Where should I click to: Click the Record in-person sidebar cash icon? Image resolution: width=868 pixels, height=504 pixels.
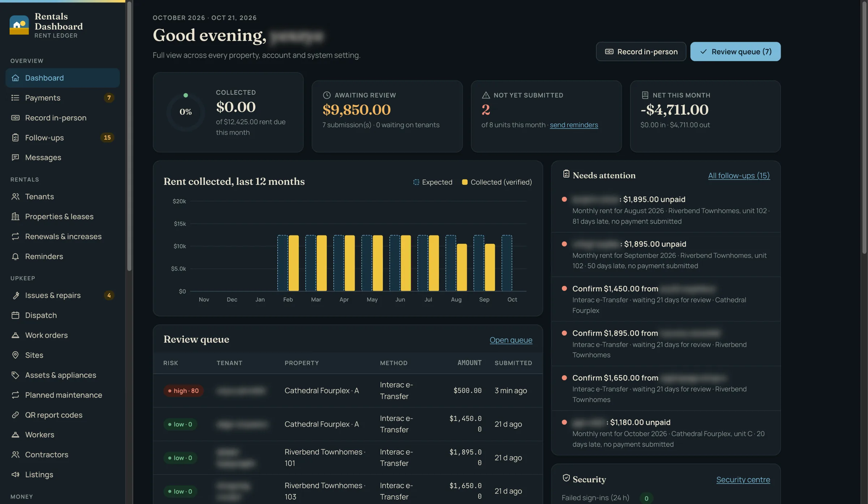15,118
